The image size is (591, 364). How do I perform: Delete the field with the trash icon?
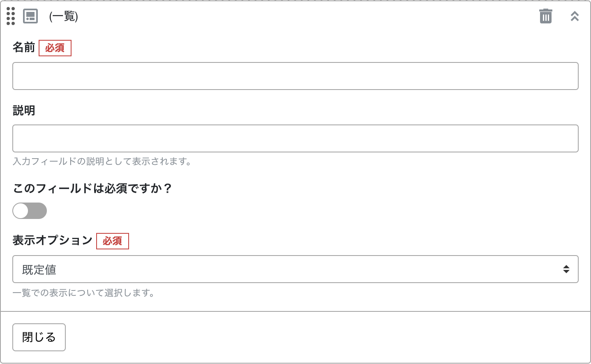pos(545,16)
